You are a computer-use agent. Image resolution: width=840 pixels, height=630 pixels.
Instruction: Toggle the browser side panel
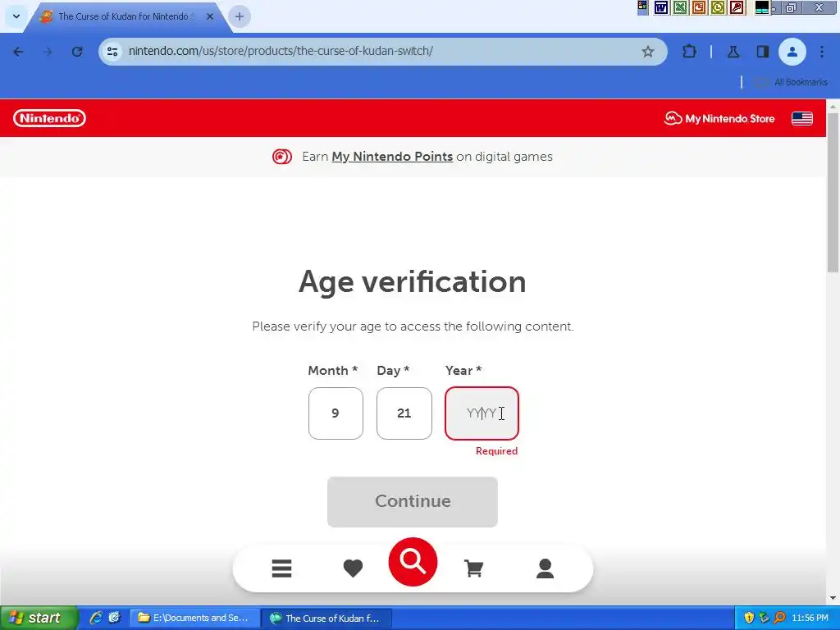[762, 52]
